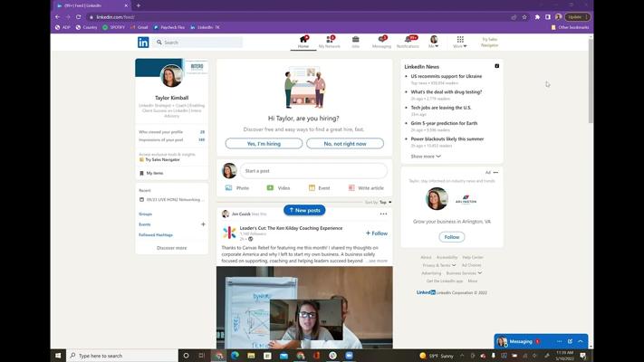Go to the Home tab
This screenshot has width=644, height=362.
(303, 41)
